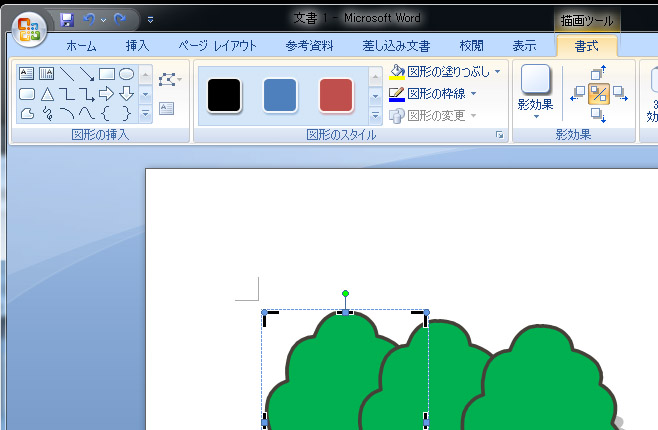Choose the right arrow block shape

107,94
